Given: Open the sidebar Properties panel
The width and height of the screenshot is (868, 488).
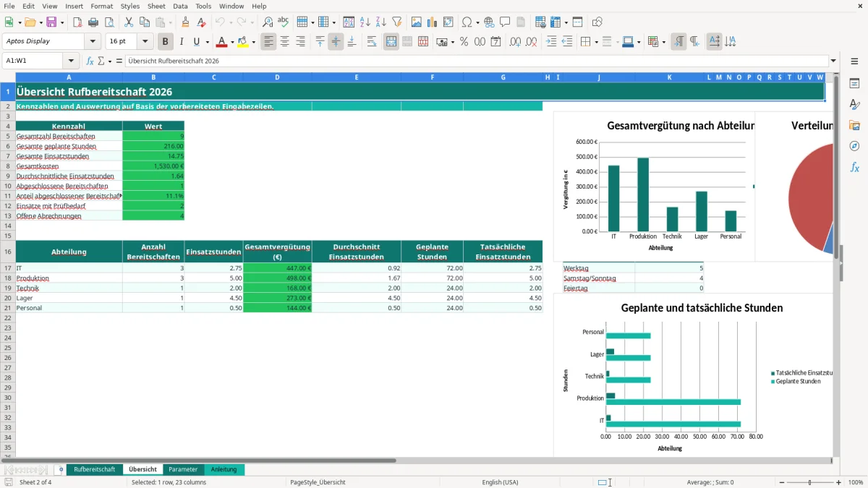Looking at the screenshot, I should click(x=854, y=84).
